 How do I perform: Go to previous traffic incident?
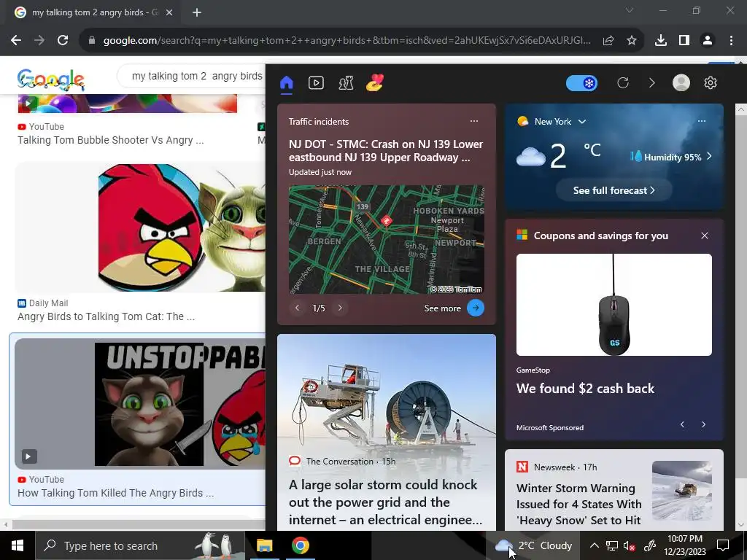pos(298,308)
